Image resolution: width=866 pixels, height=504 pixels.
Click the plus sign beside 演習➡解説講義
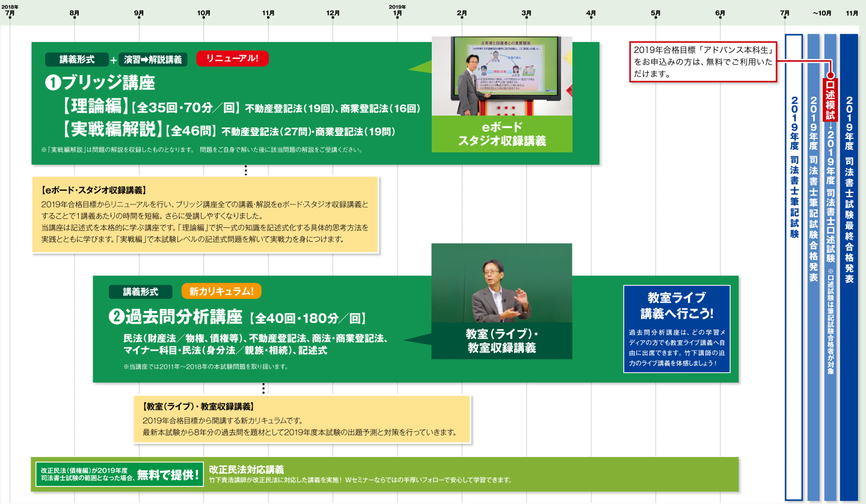click(x=114, y=60)
